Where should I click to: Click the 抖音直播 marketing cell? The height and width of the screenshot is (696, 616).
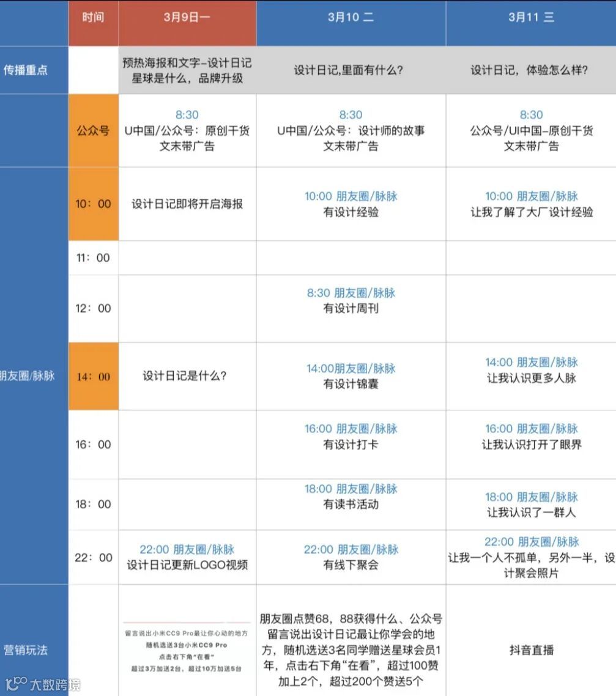pyautogui.click(x=531, y=640)
